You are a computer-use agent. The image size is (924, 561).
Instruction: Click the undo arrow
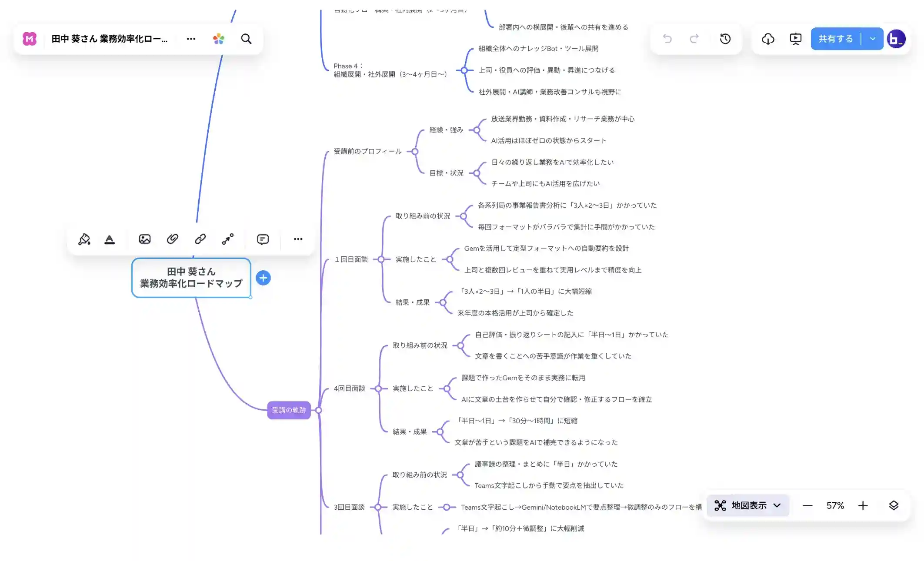click(667, 39)
